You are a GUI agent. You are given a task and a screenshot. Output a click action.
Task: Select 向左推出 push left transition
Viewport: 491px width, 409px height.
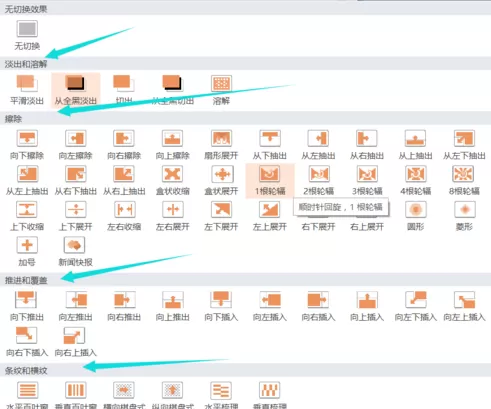point(76,306)
